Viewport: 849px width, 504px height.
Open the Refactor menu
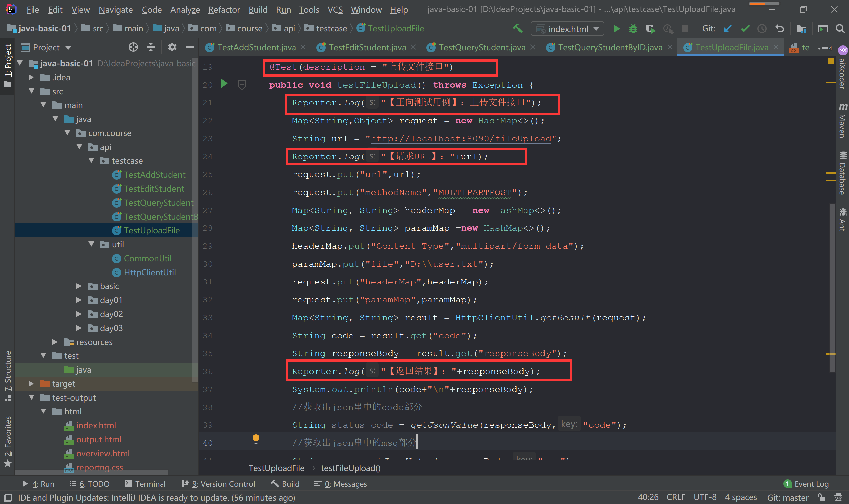(x=224, y=10)
